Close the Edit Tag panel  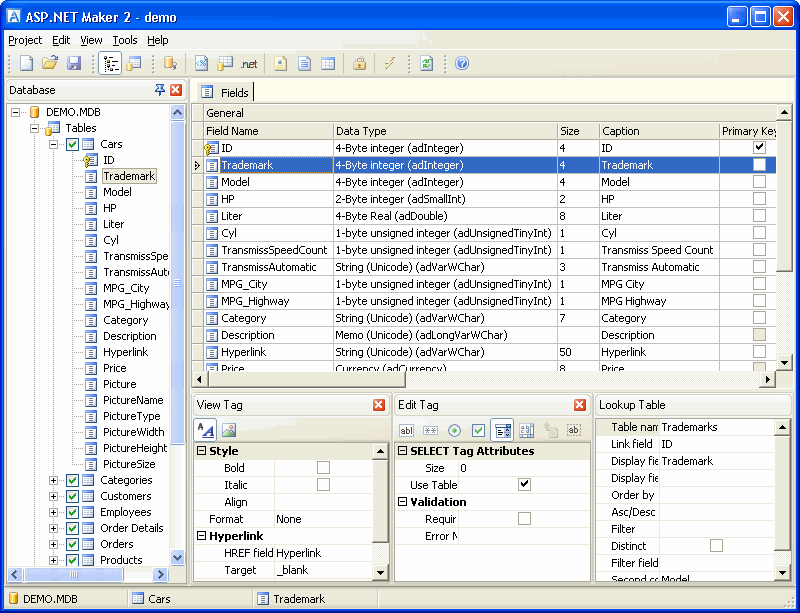tap(580, 405)
